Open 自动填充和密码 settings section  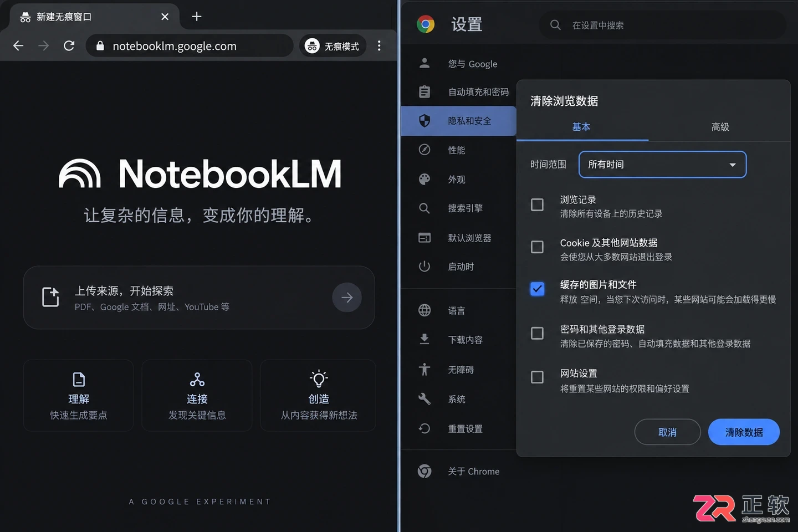(x=459, y=92)
